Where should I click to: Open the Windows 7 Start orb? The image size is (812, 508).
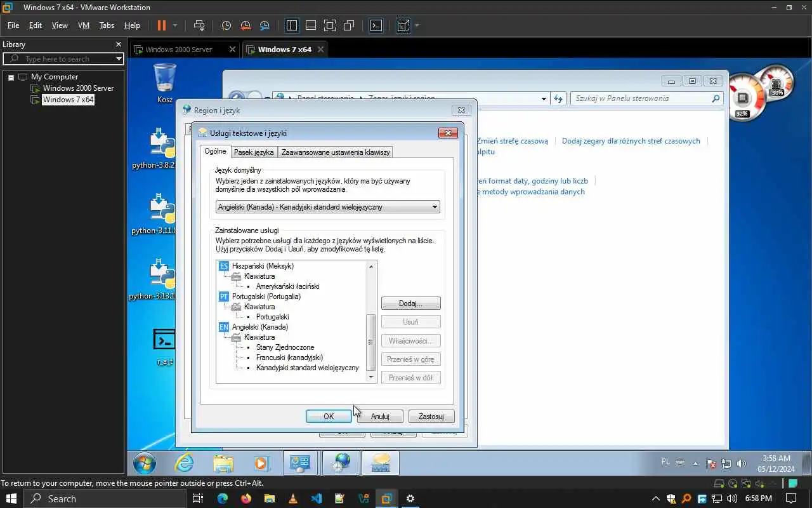click(145, 464)
